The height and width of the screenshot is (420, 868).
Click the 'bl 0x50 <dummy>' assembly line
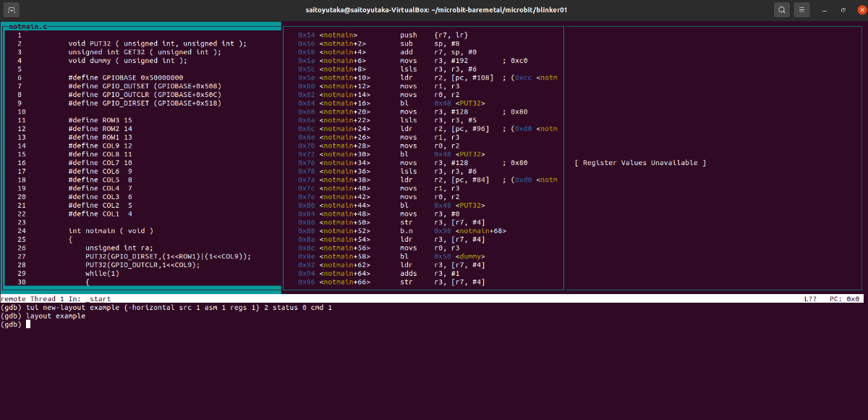pos(391,256)
